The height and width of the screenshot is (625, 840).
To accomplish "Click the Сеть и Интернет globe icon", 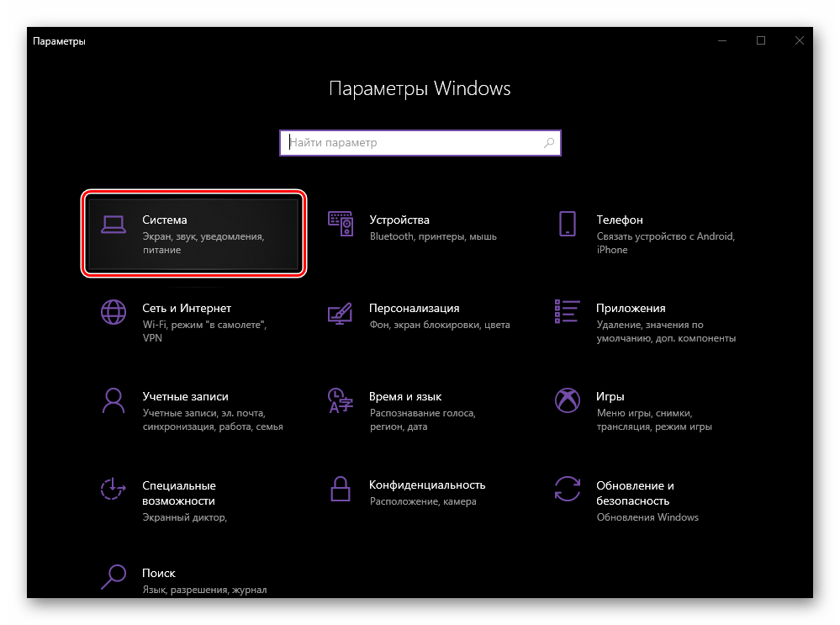I will pyautogui.click(x=114, y=312).
